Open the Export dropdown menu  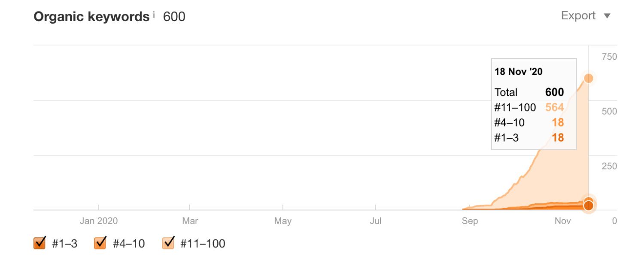click(578, 16)
